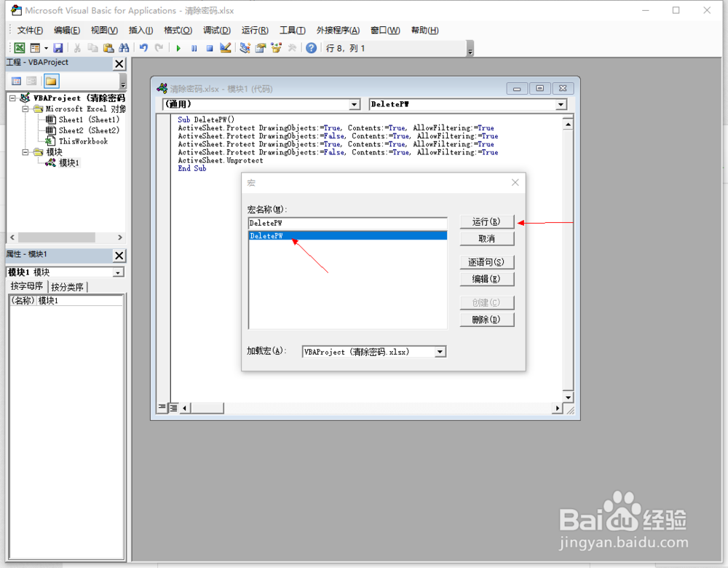Click the 运行(R) button

(486, 221)
